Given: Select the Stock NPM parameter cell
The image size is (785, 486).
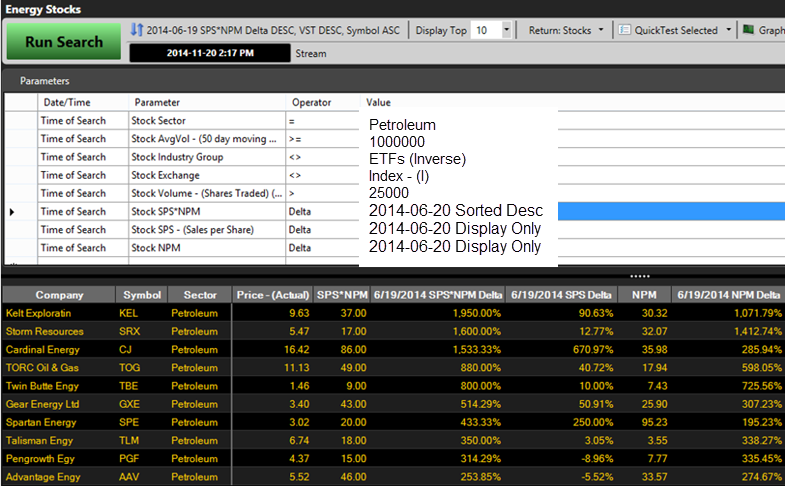Looking at the screenshot, I should pyautogui.click(x=207, y=248).
